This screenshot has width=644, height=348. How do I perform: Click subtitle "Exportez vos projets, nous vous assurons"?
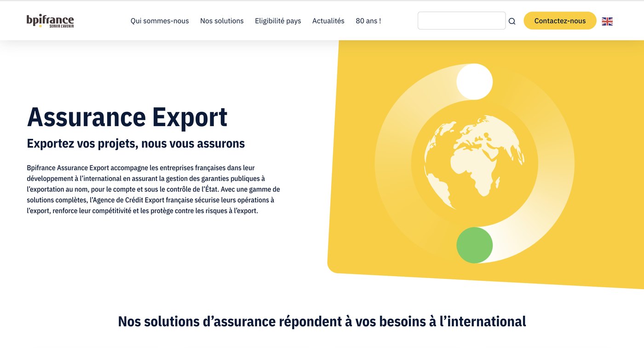[x=136, y=144]
